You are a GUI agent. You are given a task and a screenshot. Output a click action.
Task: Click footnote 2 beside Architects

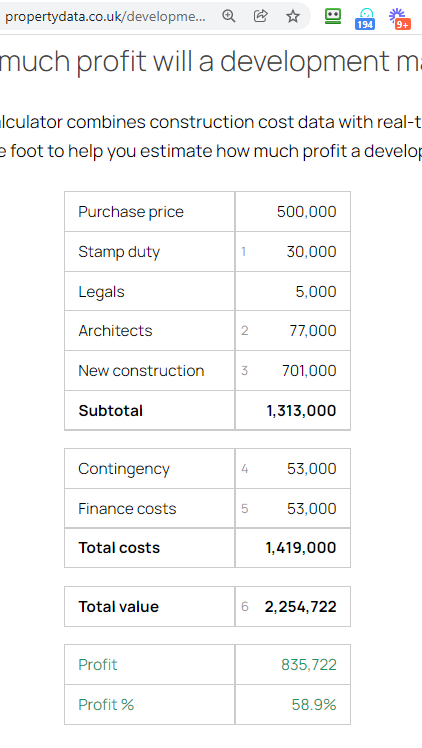245,331
